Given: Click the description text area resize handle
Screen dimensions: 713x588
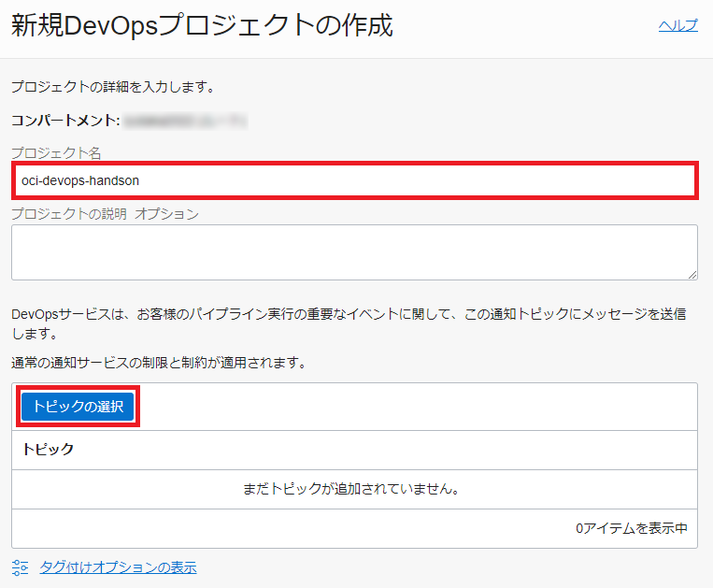Looking at the screenshot, I should 692,274.
